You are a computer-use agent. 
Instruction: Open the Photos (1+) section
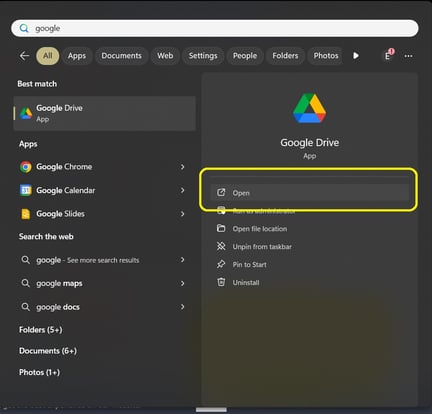[39, 372]
